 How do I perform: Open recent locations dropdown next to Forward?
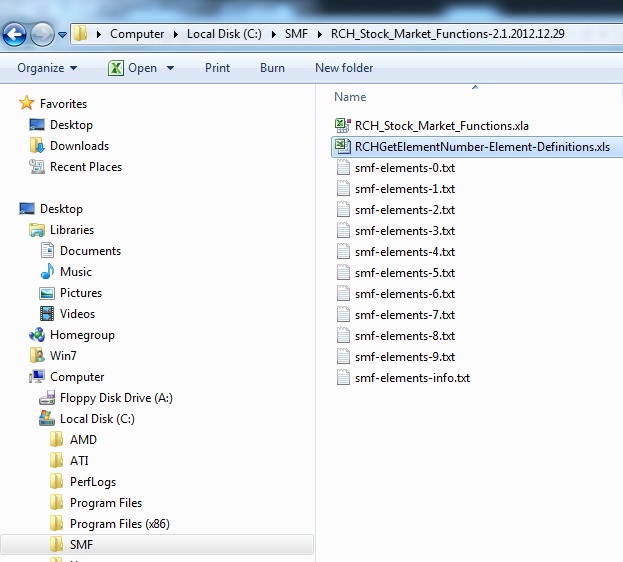(x=62, y=35)
